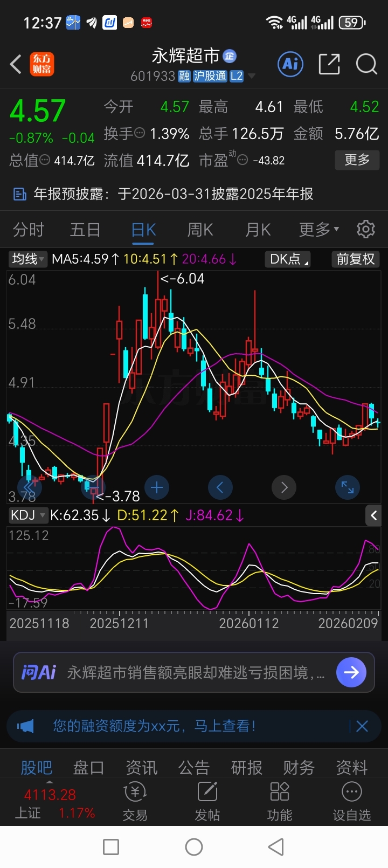Tap the current price 4.57

[x=38, y=111]
